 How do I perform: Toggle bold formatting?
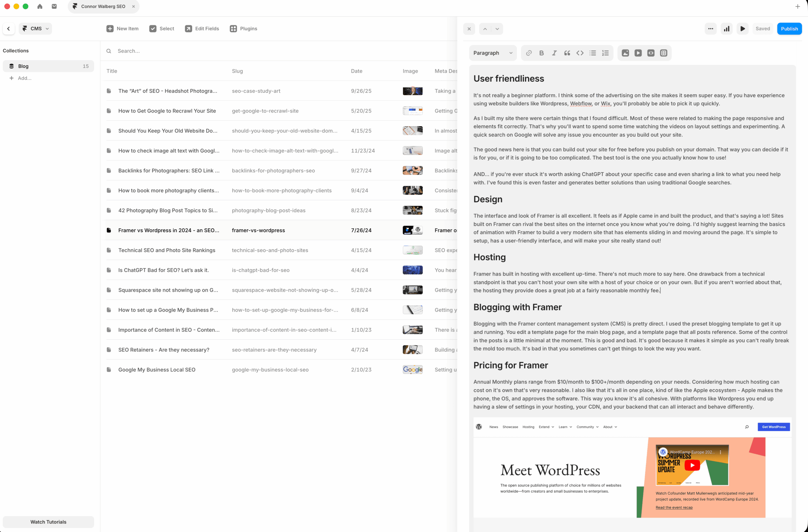pos(541,53)
